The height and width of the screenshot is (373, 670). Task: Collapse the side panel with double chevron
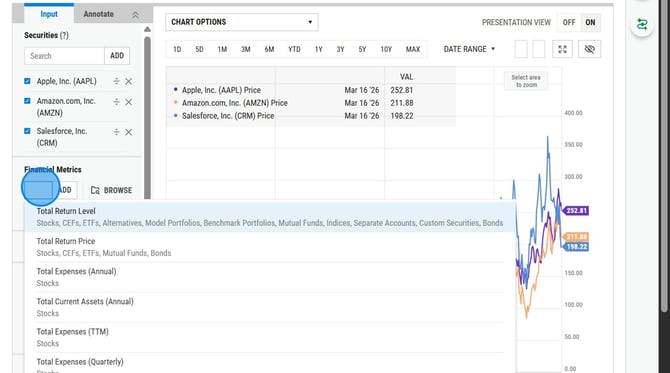(135, 15)
